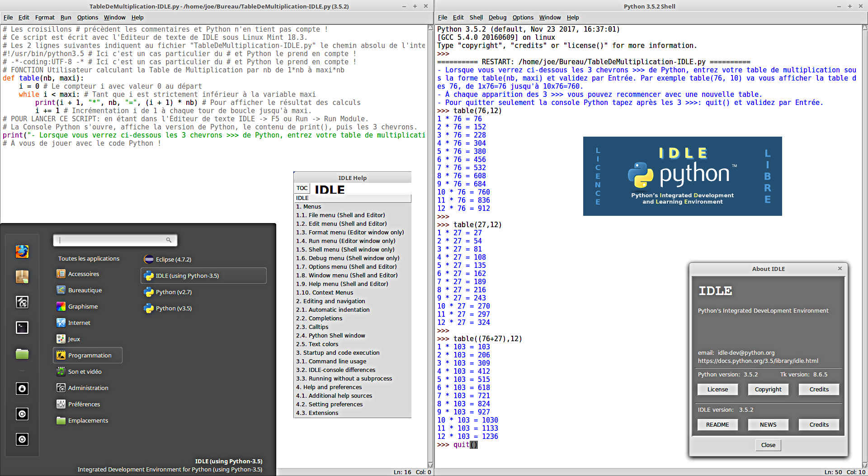868x476 pixels.
Task: Select the Graphisme category icon
Action: [61, 306]
